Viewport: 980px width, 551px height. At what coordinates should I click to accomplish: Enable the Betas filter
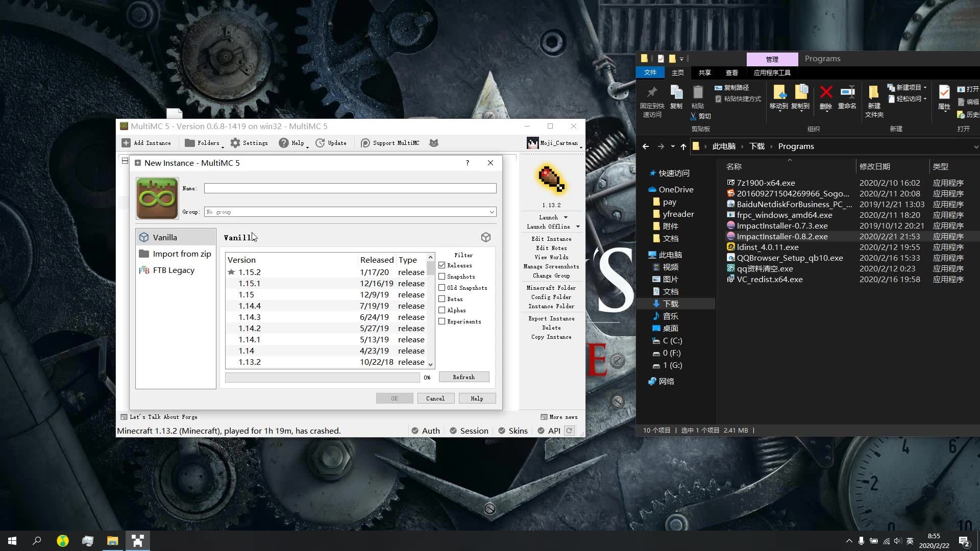pos(442,299)
